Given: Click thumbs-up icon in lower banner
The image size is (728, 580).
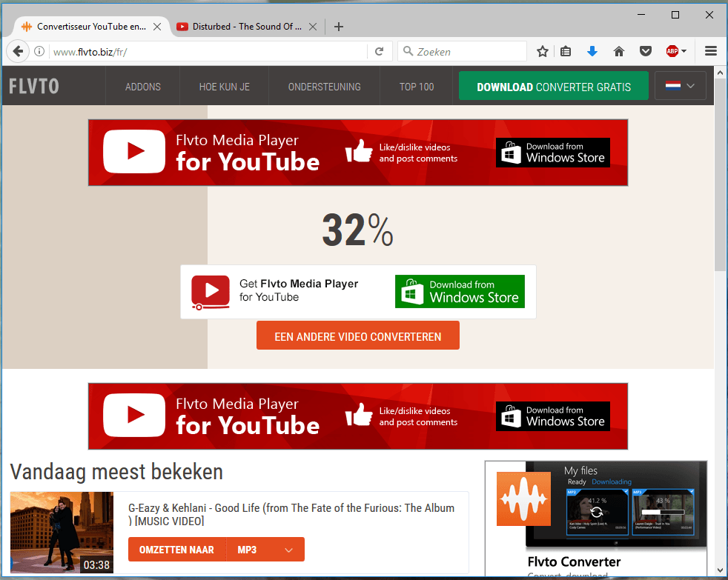Looking at the screenshot, I should tap(359, 415).
